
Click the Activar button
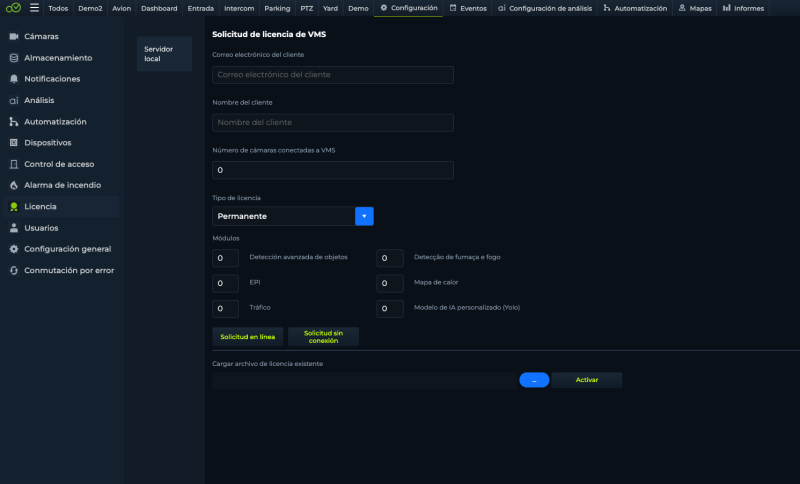coord(587,380)
